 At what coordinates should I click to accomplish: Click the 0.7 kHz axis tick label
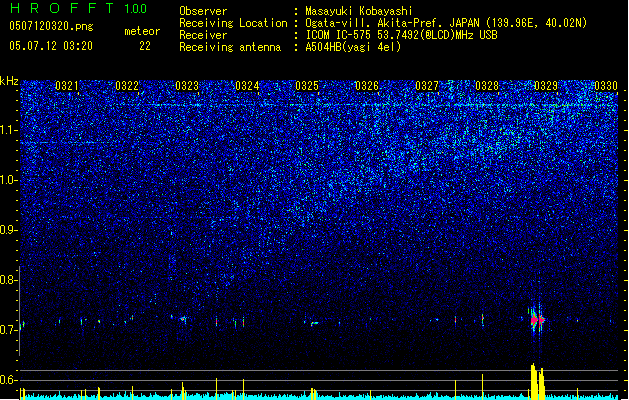point(8,330)
